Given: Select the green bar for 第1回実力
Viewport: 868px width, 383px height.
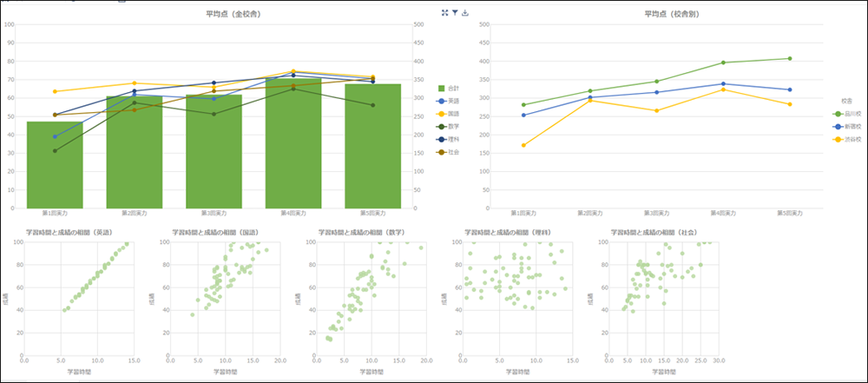Looking at the screenshot, I should click(55, 165).
